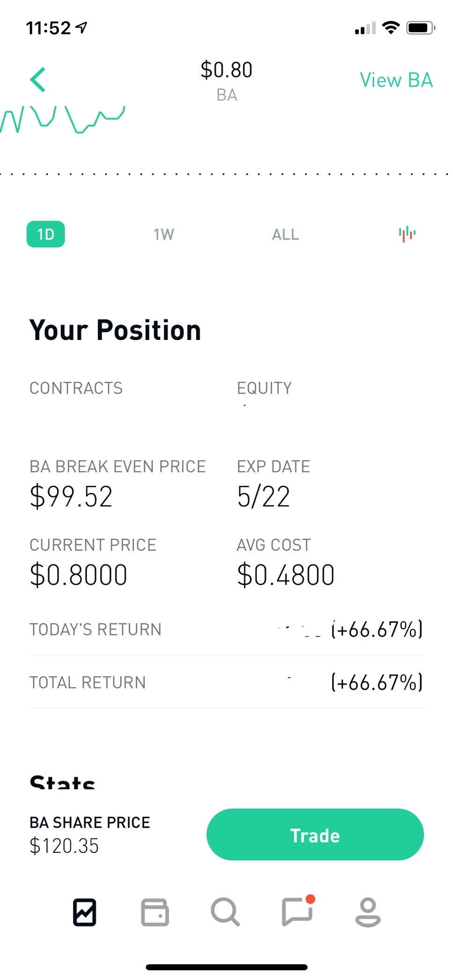Image resolution: width=453 pixels, height=980 pixels.
Task: Open the account profile tab
Action: click(368, 912)
